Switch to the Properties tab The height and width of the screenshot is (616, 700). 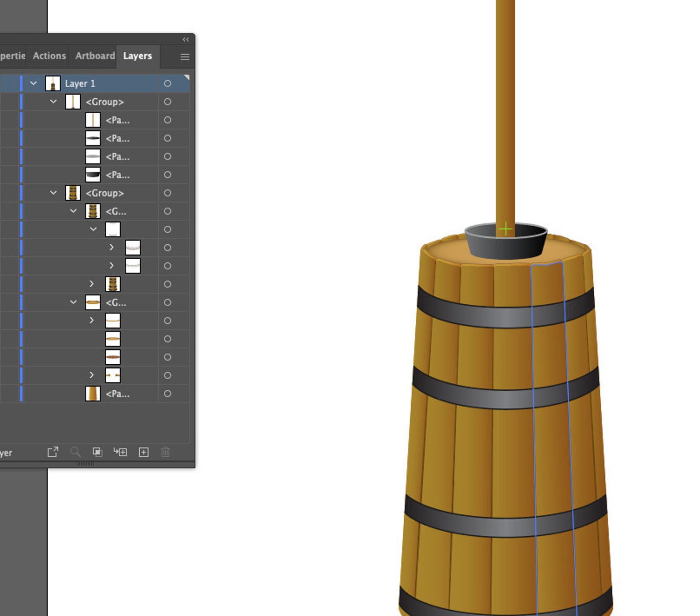coord(13,56)
